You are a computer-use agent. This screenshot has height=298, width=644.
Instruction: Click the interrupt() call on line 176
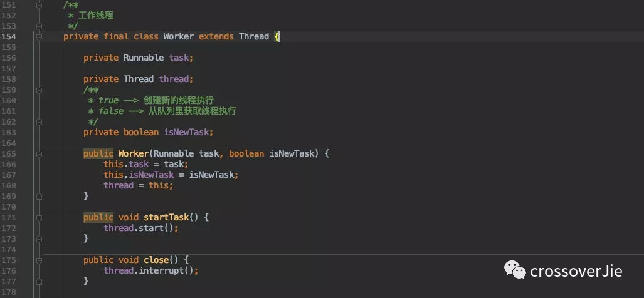pos(166,270)
